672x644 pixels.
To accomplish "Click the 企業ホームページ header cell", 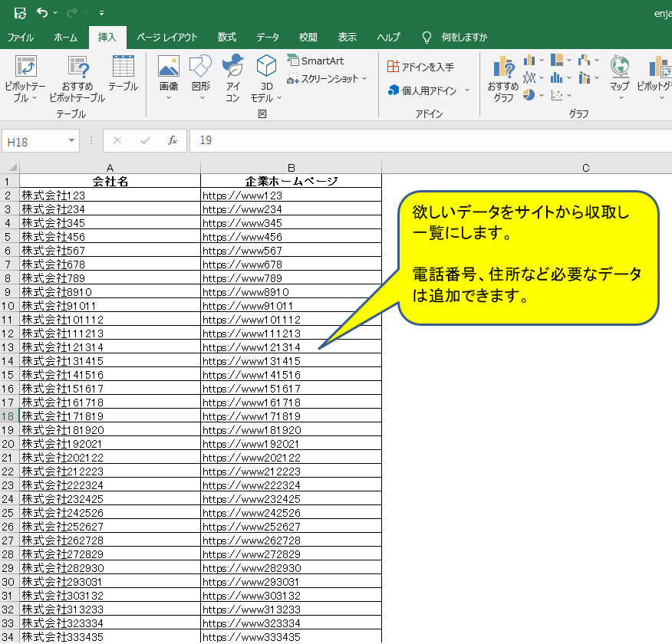I will [x=291, y=181].
